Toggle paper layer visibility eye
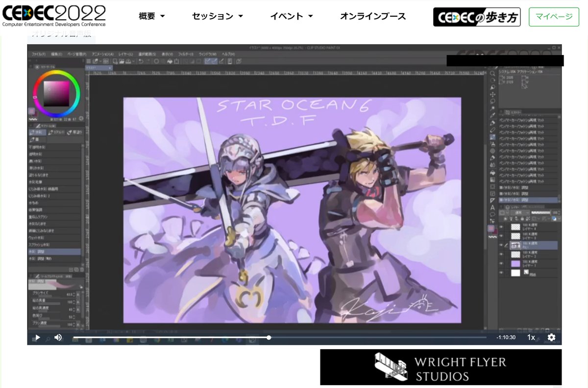The image size is (588, 388). [501, 273]
